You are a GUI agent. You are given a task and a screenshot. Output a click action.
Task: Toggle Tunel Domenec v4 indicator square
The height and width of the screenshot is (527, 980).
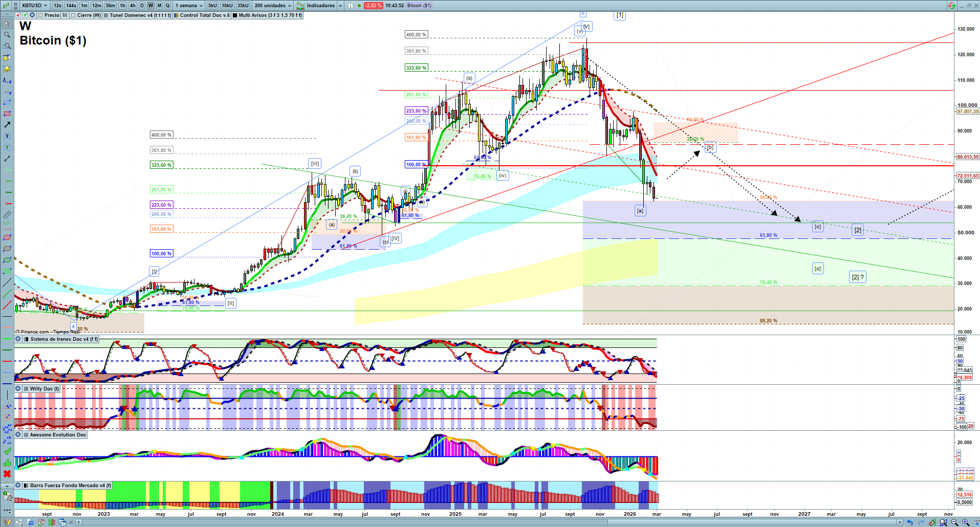[106, 15]
